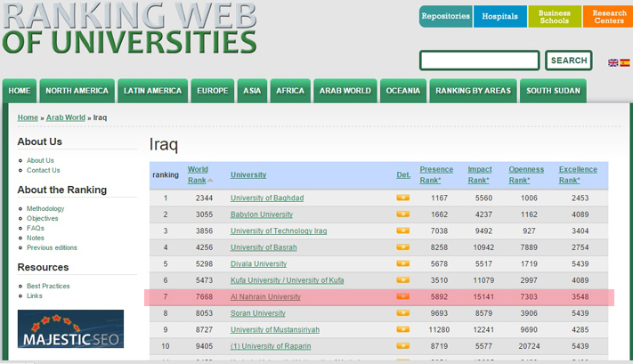The height and width of the screenshot is (364, 633).
Task: Sort by Openness Rank column
Action: click(x=526, y=174)
